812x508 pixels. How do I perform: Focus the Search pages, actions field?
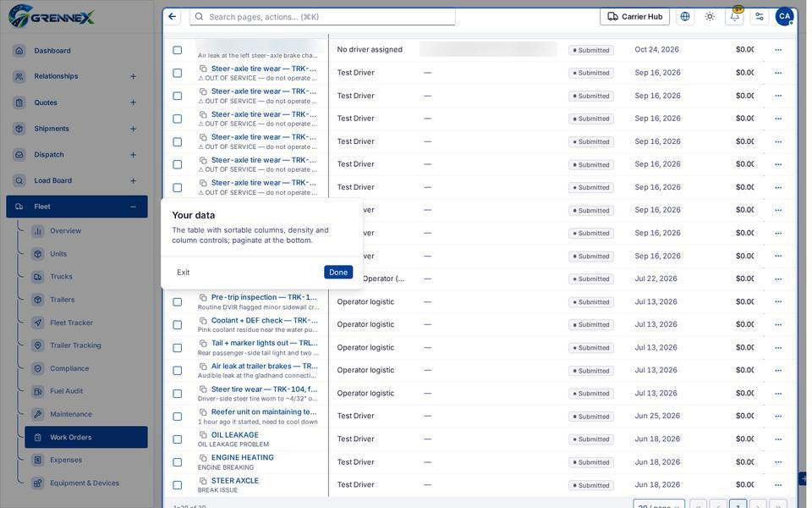[x=322, y=17]
